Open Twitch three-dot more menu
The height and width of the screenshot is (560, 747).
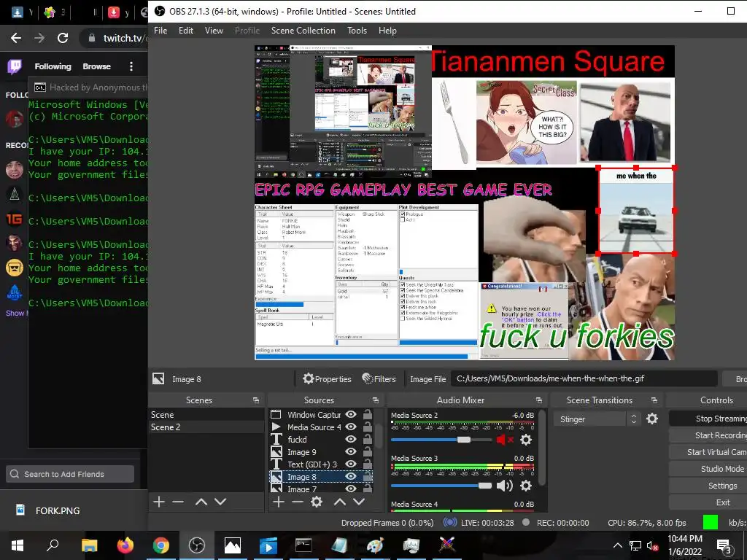(131, 66)
